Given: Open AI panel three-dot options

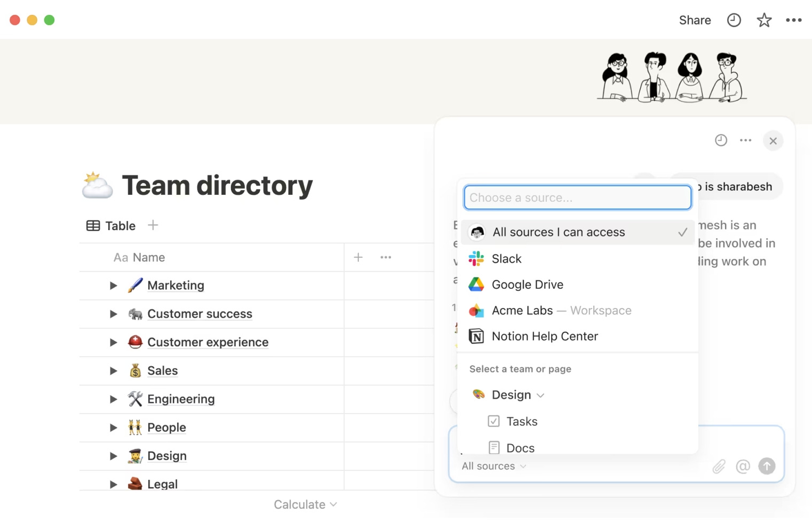Looking at the screenshot, I should 746,140.
